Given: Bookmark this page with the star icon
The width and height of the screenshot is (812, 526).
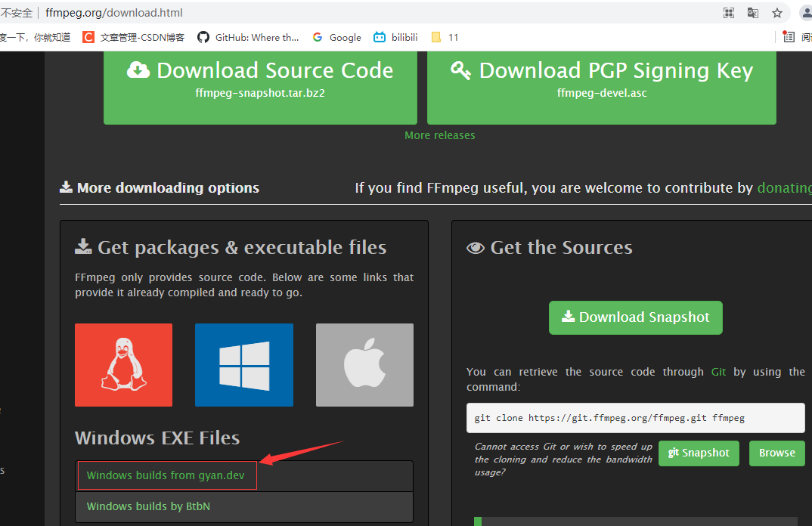Looking at the screenshot, I should [776, 12].
